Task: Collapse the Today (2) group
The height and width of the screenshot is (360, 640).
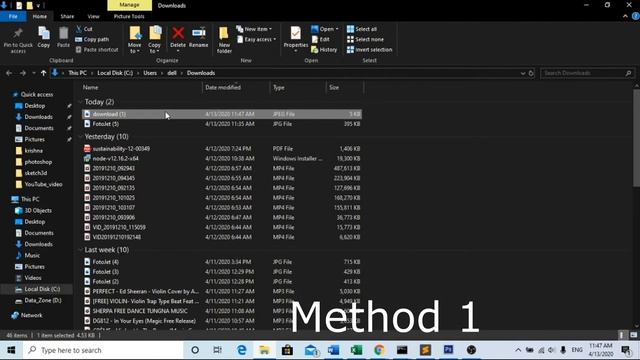Action: pos(80,102)
